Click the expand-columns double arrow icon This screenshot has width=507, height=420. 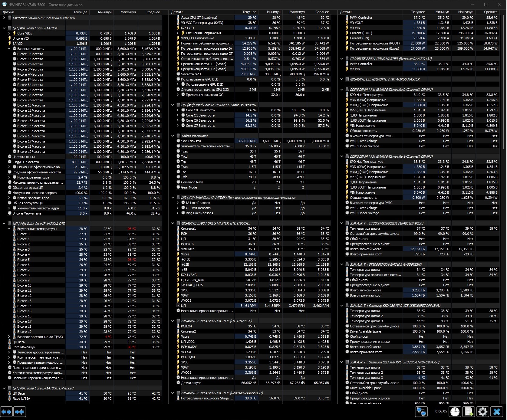tap(6, 412)
